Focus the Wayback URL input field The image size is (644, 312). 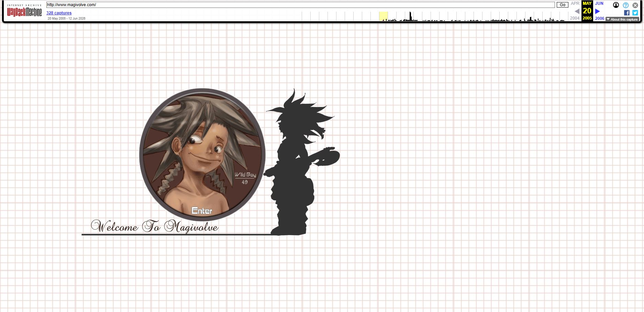pyautogui.click(x=300, y=5)
